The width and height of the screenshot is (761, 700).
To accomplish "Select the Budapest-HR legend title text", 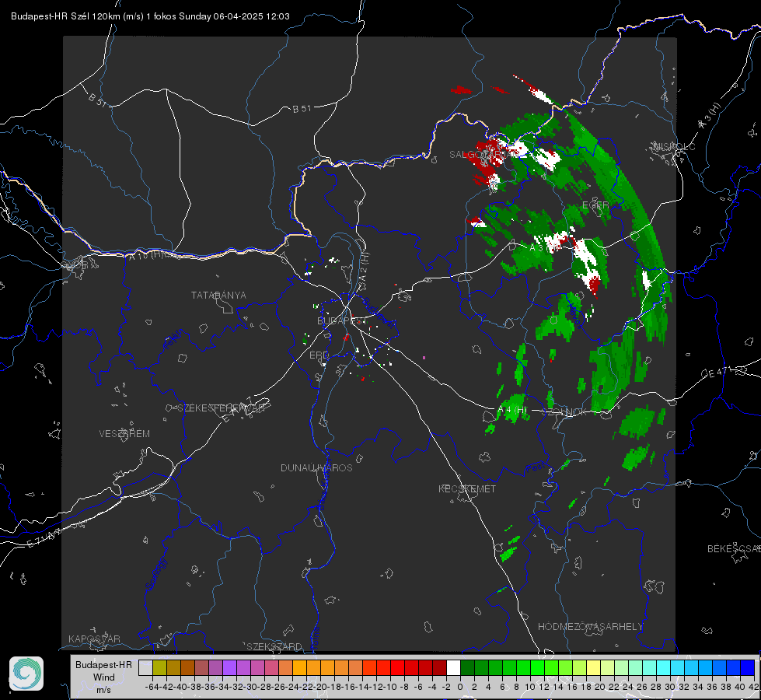I will click(x=104, y=664).
